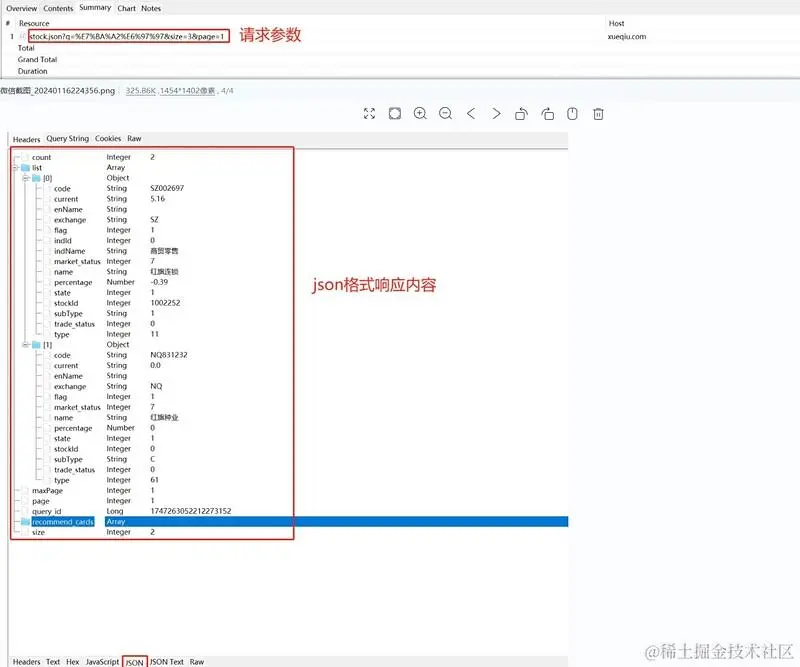The image size is (800, 667).
Task: Click the Resource column header
Action: [34, 23]
